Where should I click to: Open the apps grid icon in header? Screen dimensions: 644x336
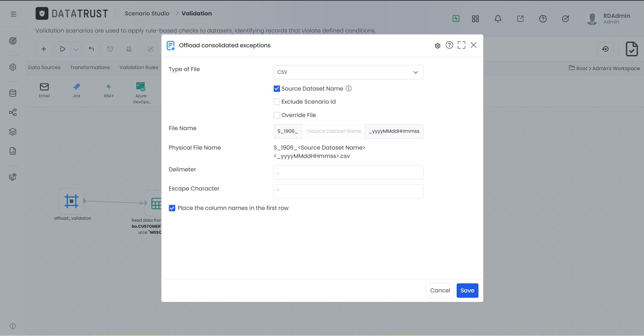[475, 19]
